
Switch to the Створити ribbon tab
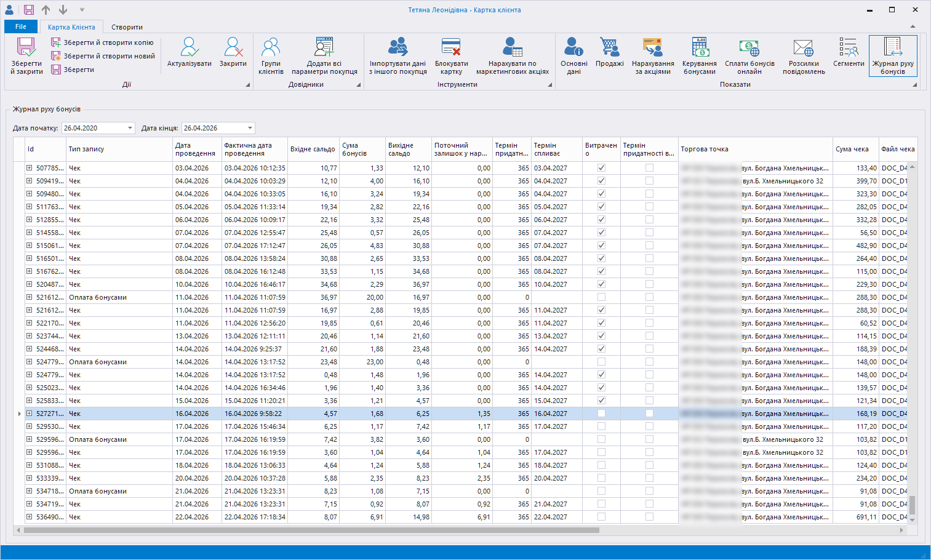(127, 27)
